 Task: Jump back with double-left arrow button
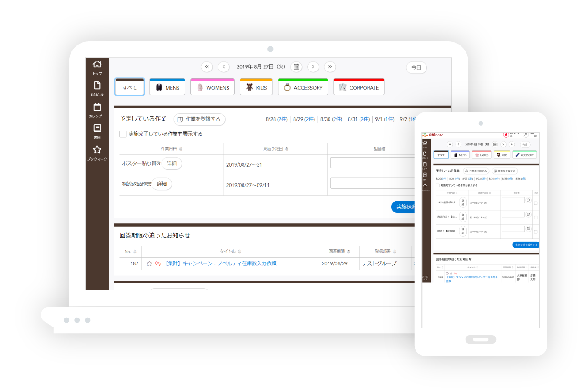pyautogui.click(x=207, y=67)
